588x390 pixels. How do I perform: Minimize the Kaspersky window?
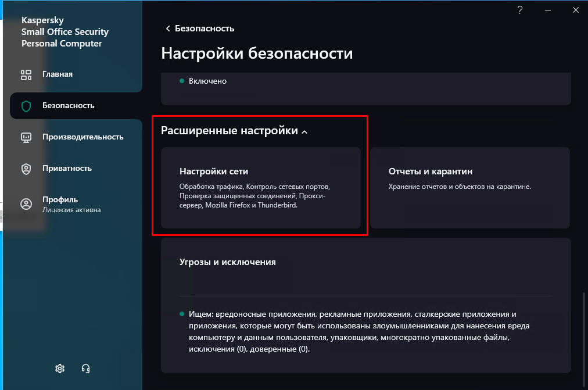547,10
